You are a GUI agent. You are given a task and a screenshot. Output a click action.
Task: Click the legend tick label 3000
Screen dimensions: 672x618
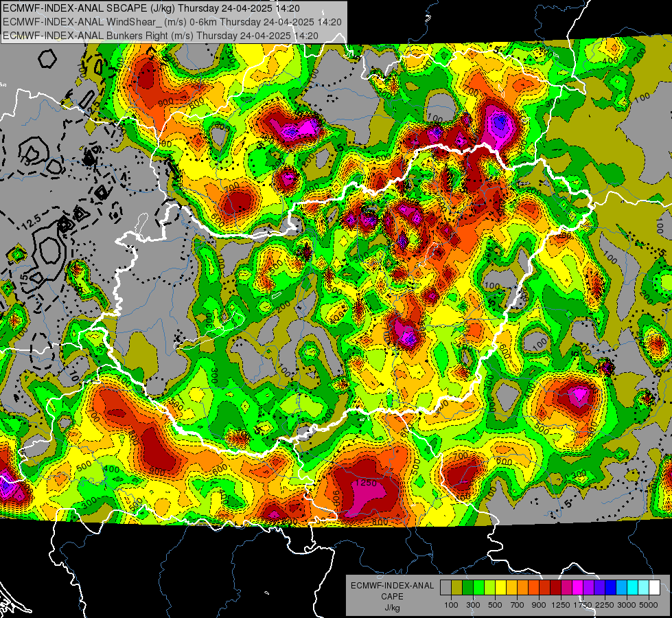click(626, 605)
